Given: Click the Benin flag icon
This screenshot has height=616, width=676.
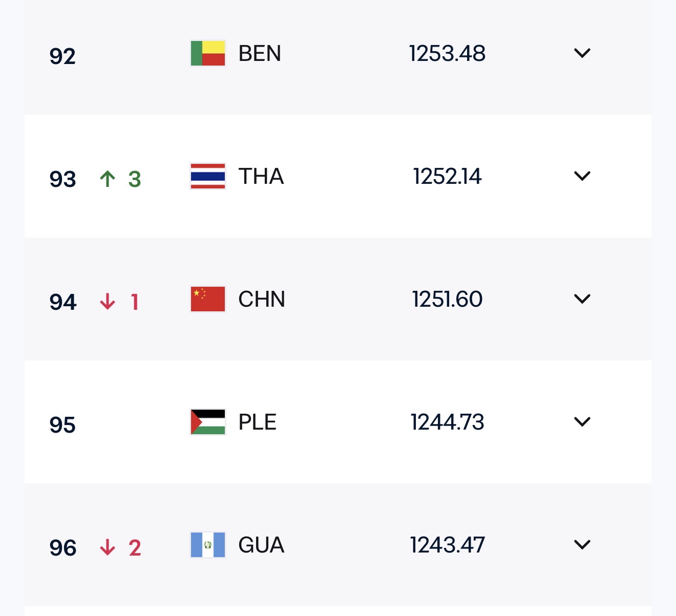Looking at the screenshot, I should click(x=207, y=53).
